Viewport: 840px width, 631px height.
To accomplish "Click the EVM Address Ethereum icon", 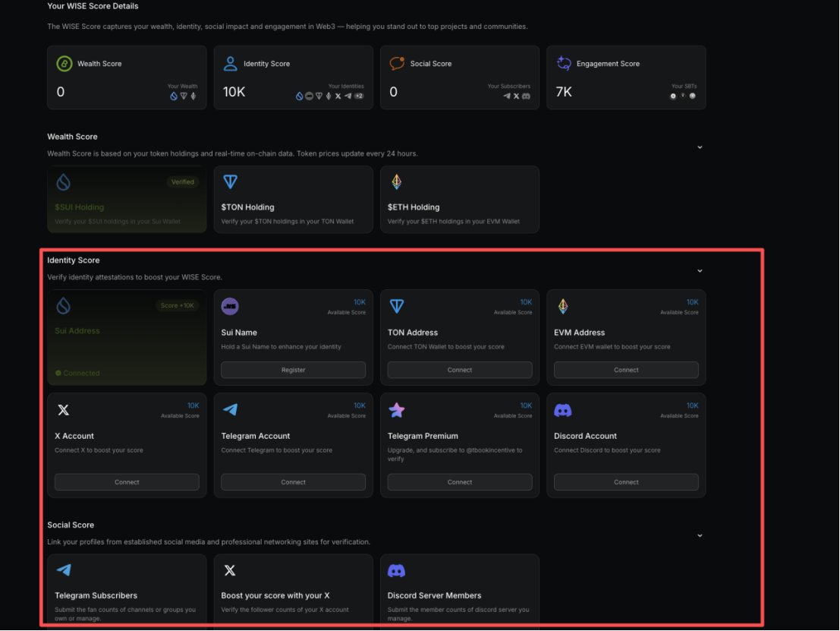I will pos(562,306).
